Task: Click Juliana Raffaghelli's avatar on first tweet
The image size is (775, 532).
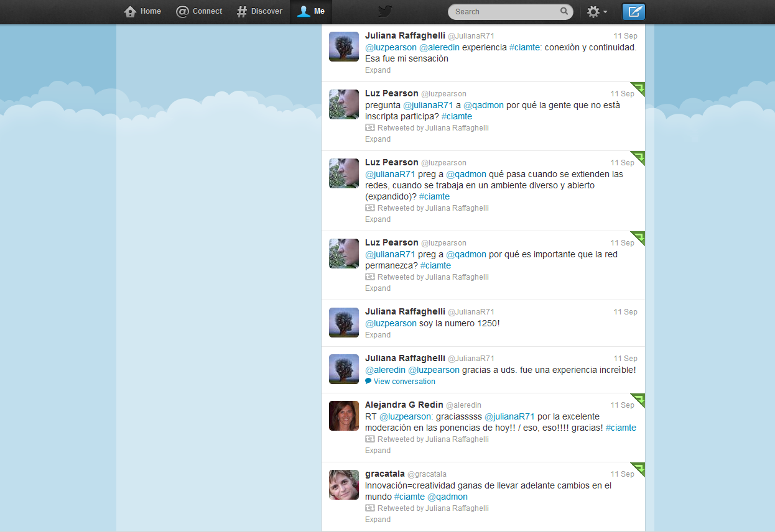Action: click(344, 47)
